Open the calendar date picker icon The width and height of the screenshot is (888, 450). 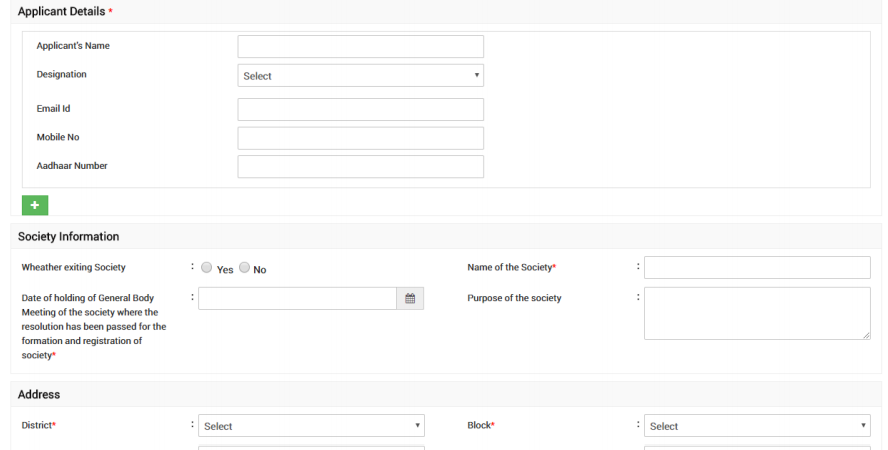(x=410, y=298)
